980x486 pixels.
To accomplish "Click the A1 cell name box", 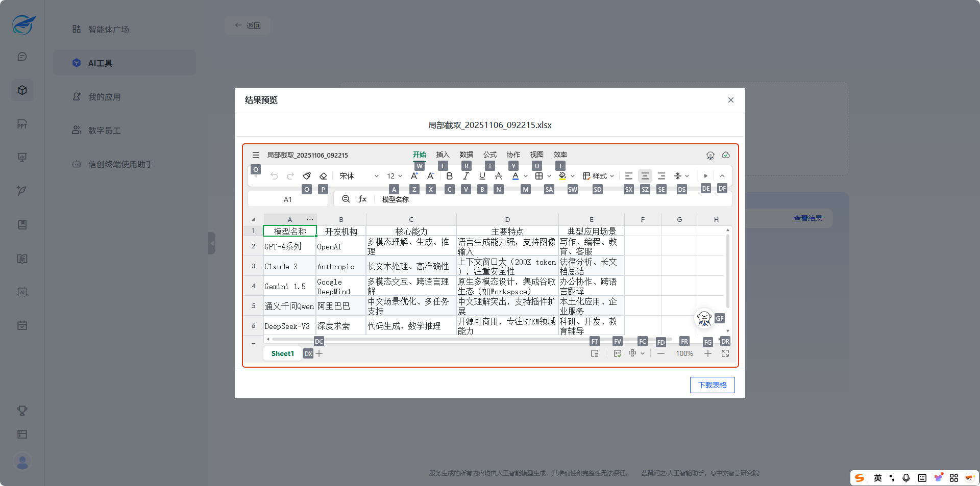I will (x=288, y=199).
